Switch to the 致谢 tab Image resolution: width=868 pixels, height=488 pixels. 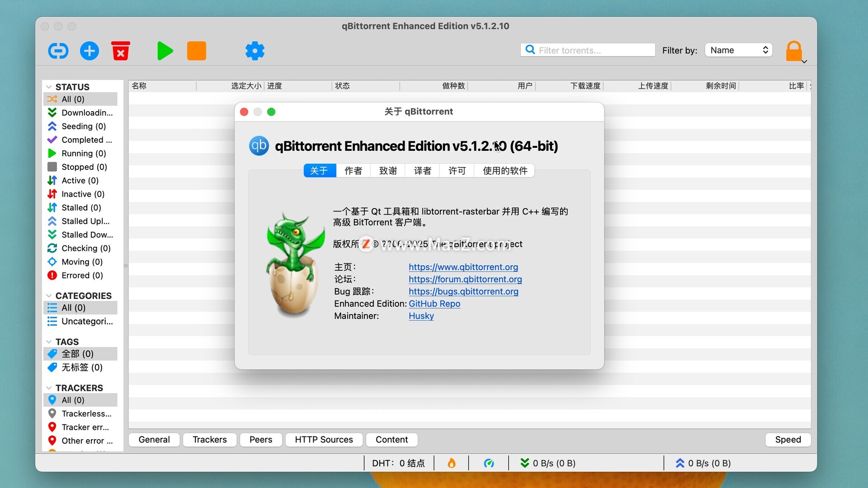click(x=388, y=170)
